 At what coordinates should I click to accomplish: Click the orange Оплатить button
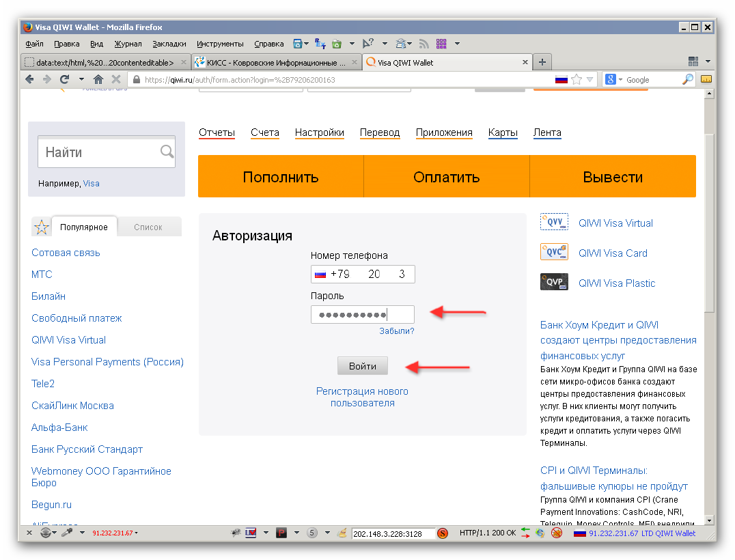[x=447, y=176]
